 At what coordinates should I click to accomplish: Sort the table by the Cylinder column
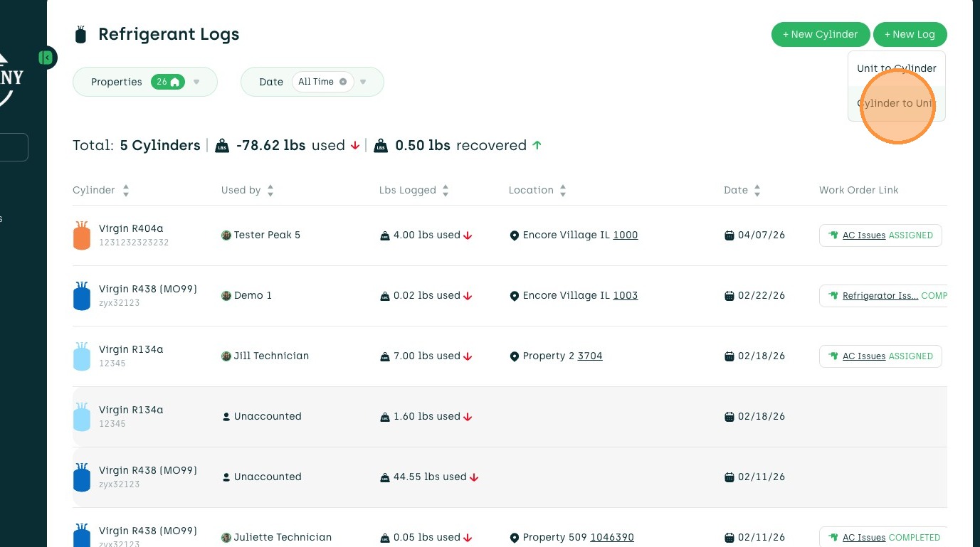(126, 191)
